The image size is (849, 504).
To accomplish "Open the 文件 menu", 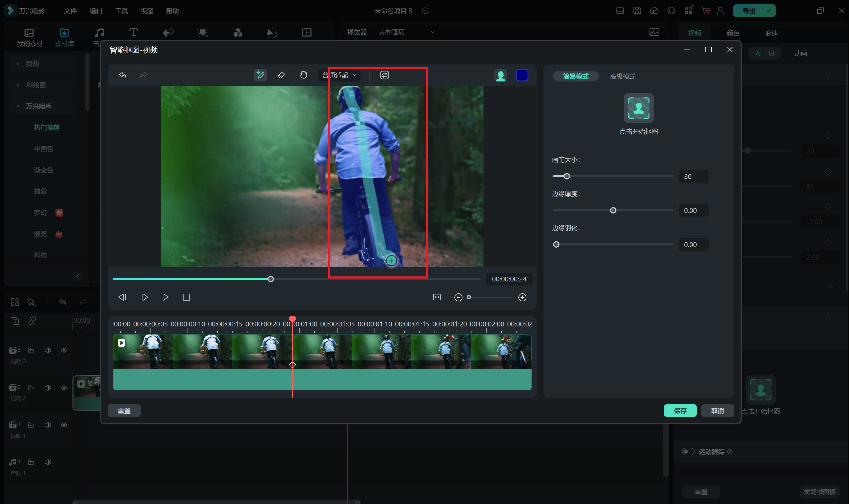I will click(x=70, y=11).
